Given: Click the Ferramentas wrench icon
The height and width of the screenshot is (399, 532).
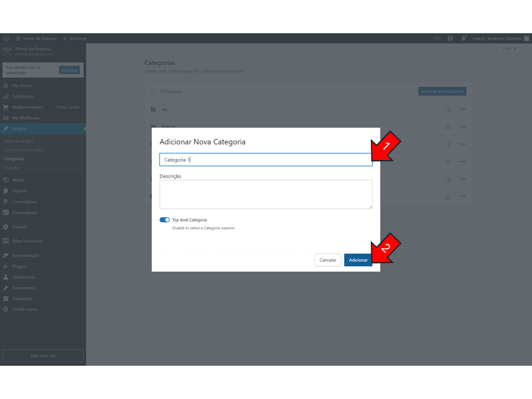Looking at the screenshot, I should tap(6, 288).
